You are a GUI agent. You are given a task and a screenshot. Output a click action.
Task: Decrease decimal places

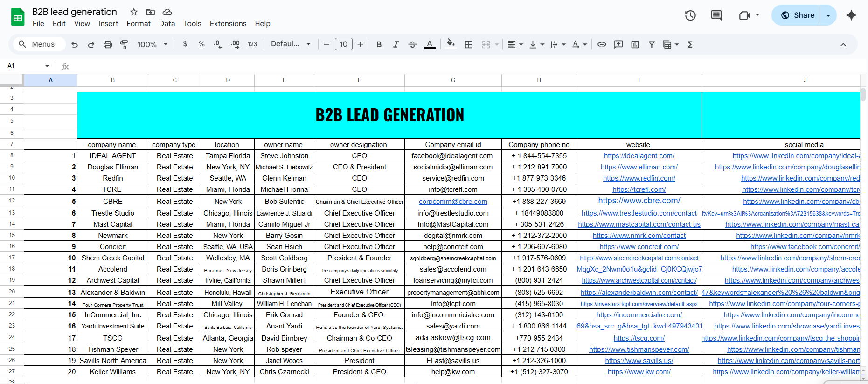click(218, 44)
